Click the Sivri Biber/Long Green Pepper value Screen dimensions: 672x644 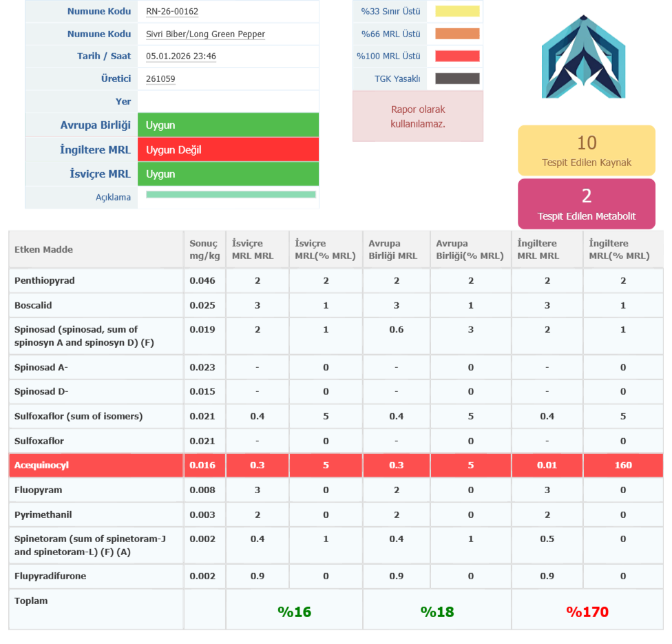[x=205, y=34]
